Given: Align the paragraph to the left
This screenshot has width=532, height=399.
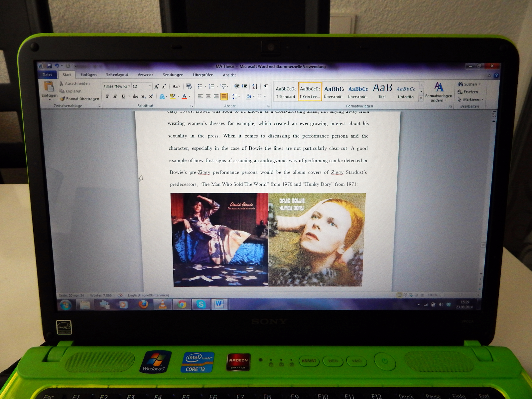Looking at the screenshot, I should pos(200,96).
